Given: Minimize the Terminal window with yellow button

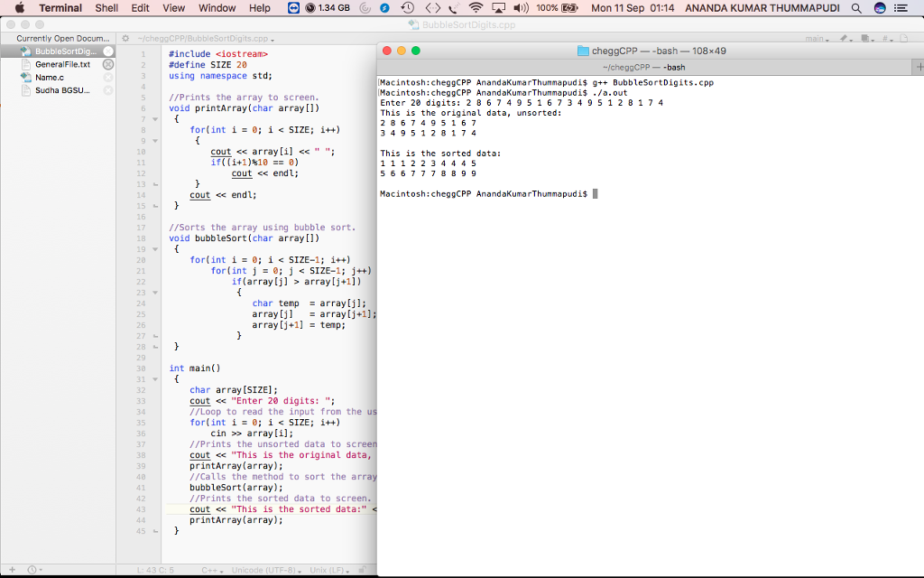Looking at the screenshot, I should click(x=402, y=51).
